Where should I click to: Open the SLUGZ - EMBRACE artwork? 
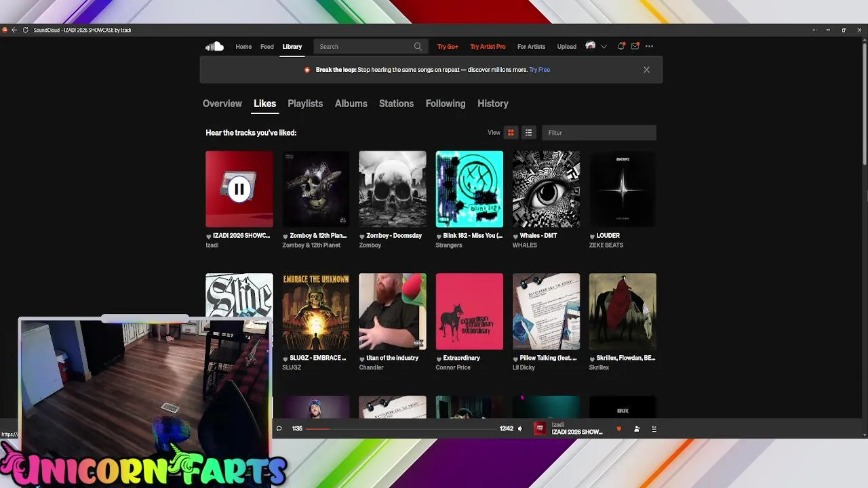tap(316, 312)
